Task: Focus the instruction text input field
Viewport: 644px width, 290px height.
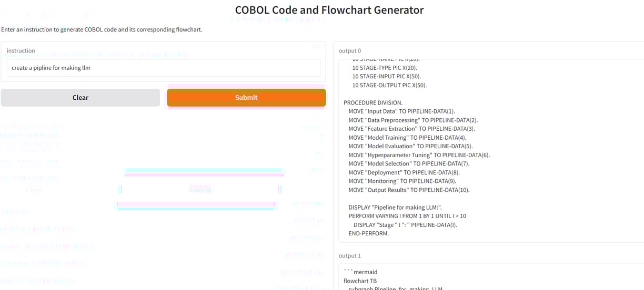Action: point(163,68)
